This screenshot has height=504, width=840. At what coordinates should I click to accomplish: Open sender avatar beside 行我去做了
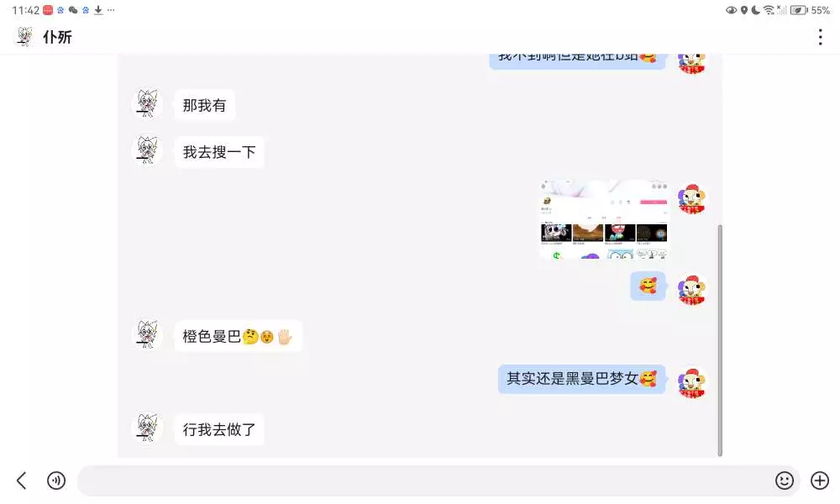pyautogui.click(x=147, y=428)
